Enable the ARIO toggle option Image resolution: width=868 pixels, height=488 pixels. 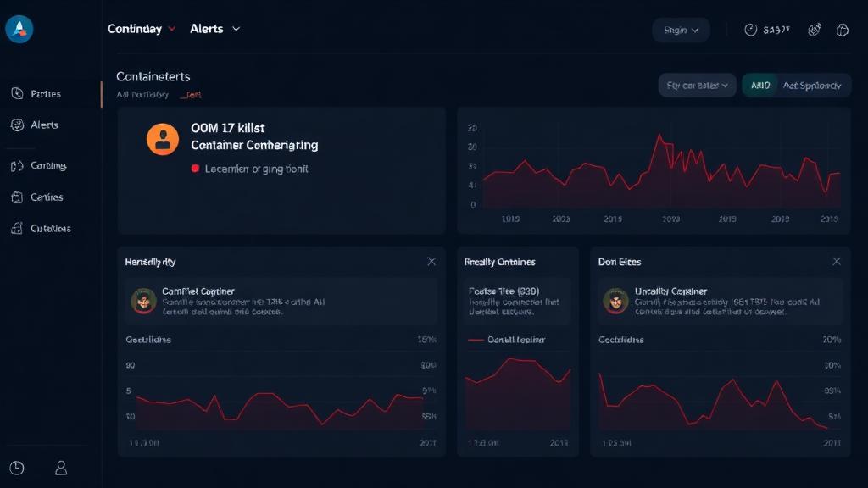point(759,85)
